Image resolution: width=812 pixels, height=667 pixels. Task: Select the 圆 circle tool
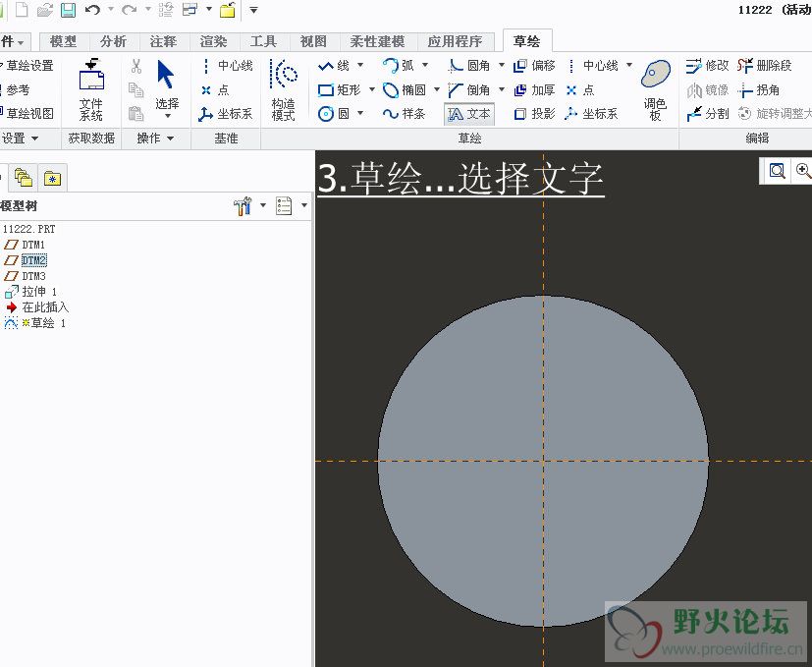(x=334, y=114)
